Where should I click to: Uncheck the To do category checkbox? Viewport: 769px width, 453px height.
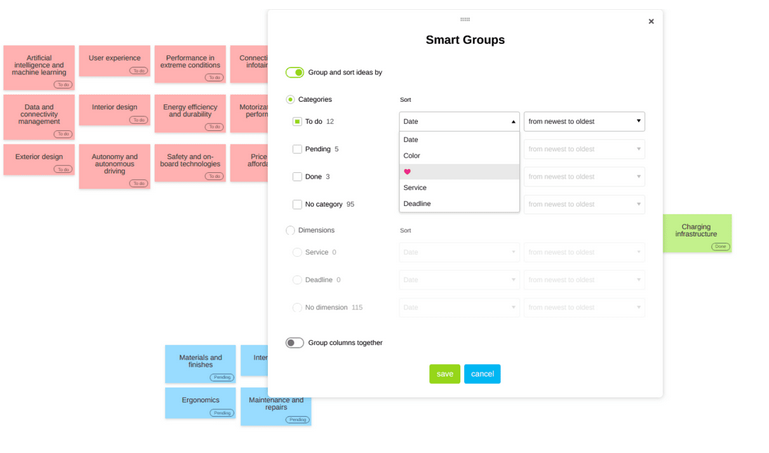(297, 121)
